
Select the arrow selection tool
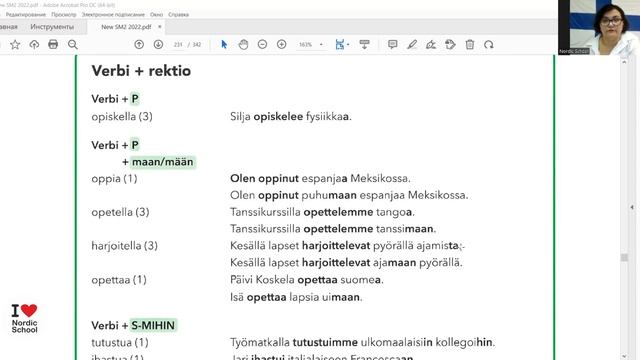224,44
